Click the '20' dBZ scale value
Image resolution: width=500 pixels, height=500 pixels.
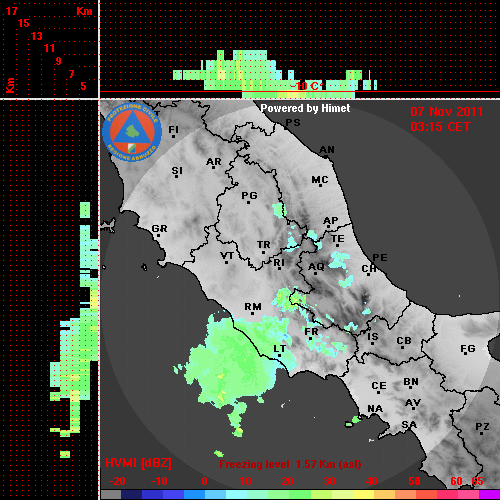pyautogui.click(x=287, y=481)
